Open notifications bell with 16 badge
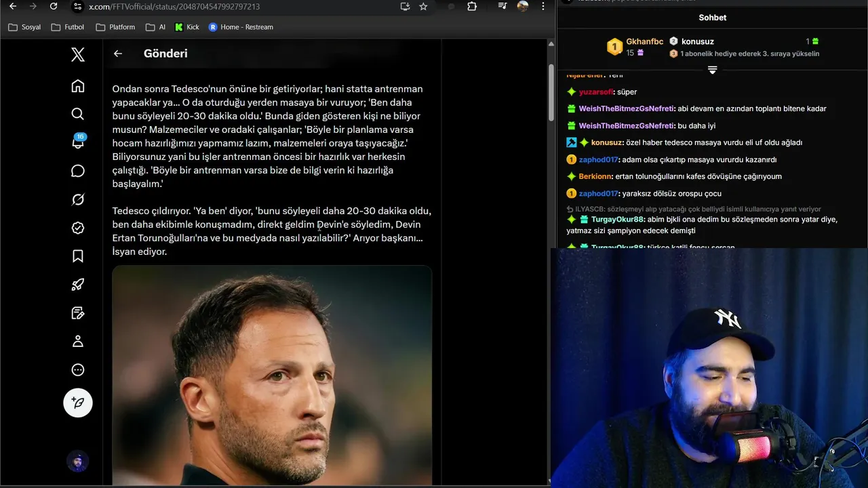Viewport: 868px width, 488px height. tap(78, 142)
